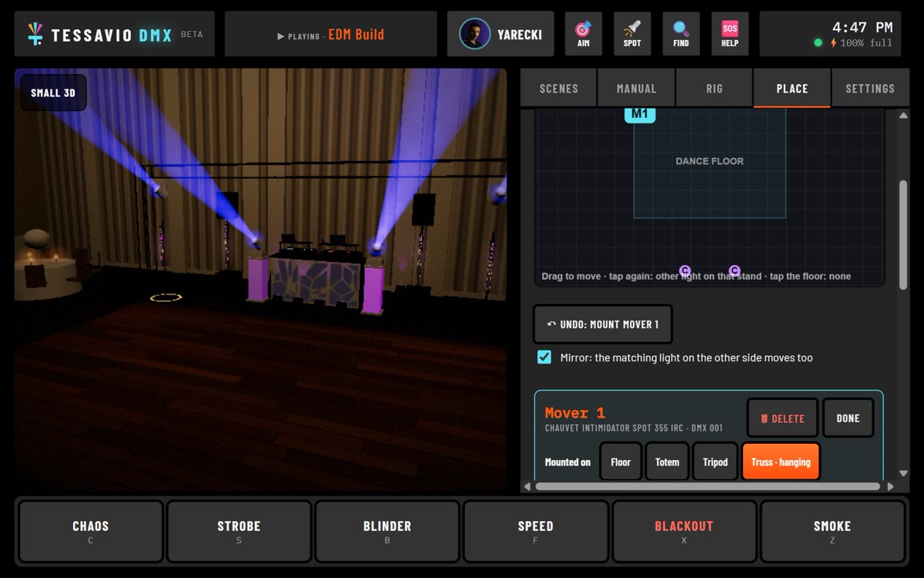Click the Mover 1 heading
Image resolution: width=924 pixels, height=578 pixels.
[575, 413]
